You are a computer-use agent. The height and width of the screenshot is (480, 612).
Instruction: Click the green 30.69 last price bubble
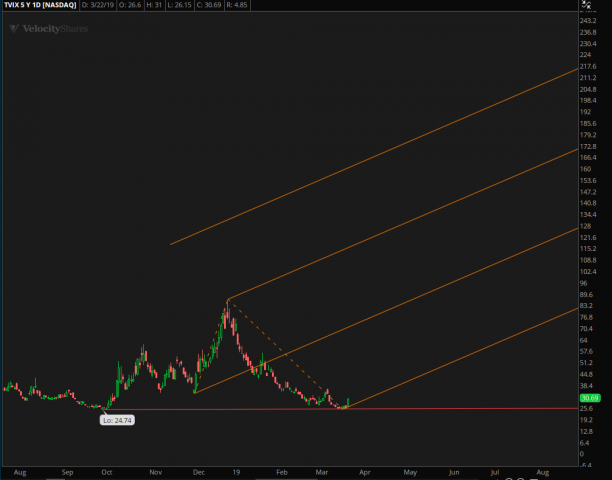[x=590, y=398]
